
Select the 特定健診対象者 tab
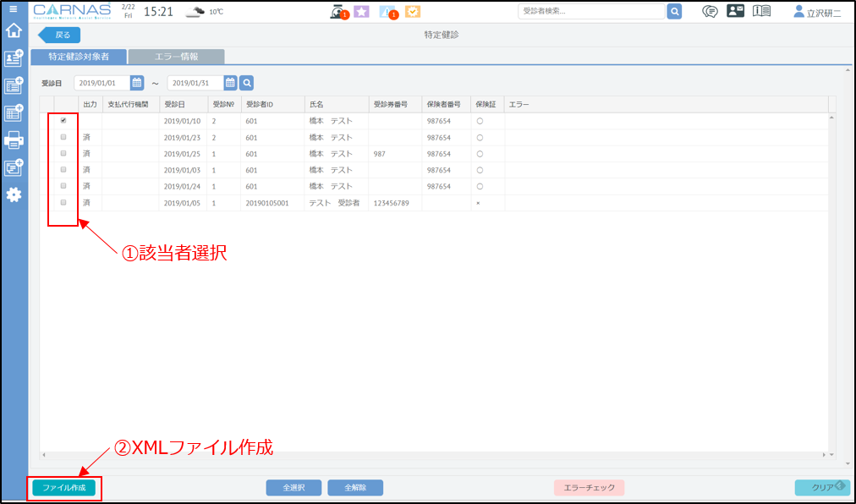79,57
